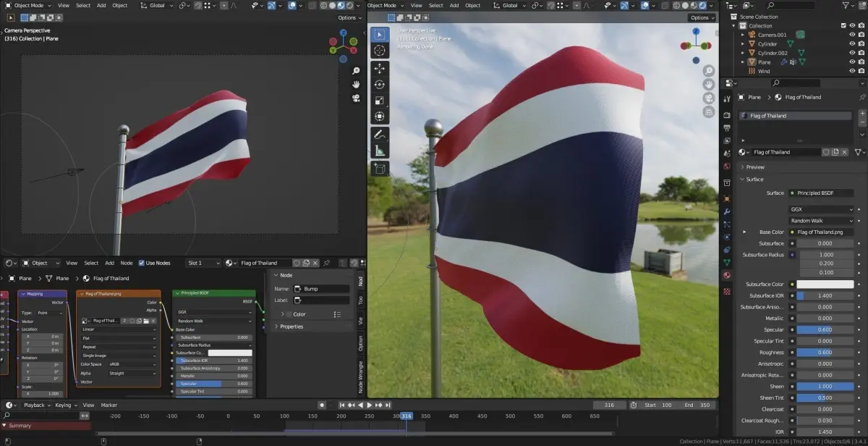Unlink Flag of Thailand material with X
This screenshot has width=868, height=446.
click(x=844, y=152)
